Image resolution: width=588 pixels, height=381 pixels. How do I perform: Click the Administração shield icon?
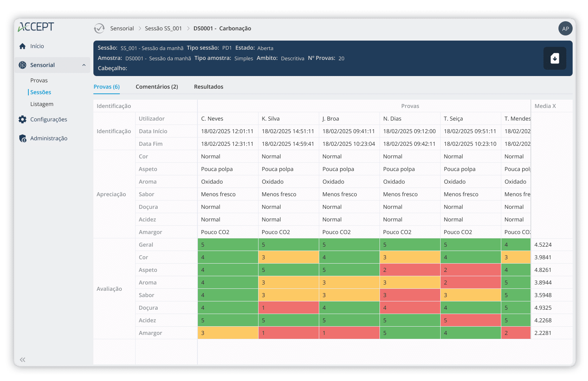pyautogui.click(x=22, y=138)
